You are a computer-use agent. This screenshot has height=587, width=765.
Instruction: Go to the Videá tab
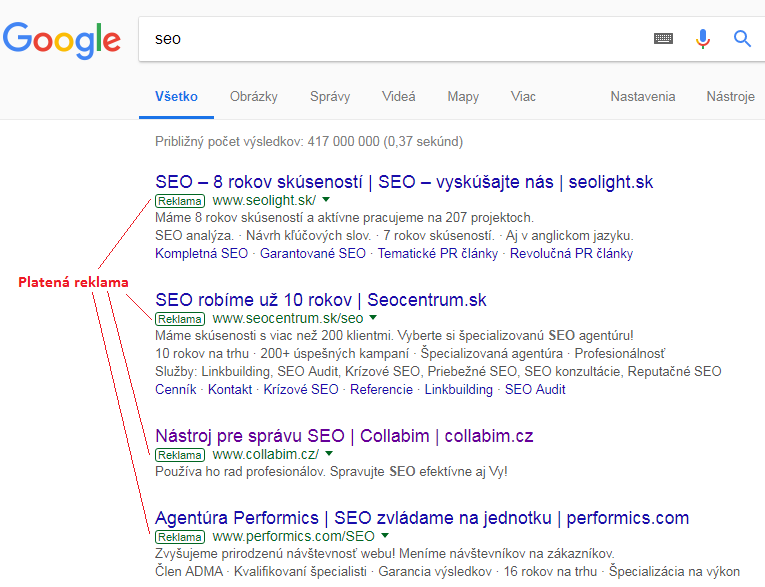399,97
